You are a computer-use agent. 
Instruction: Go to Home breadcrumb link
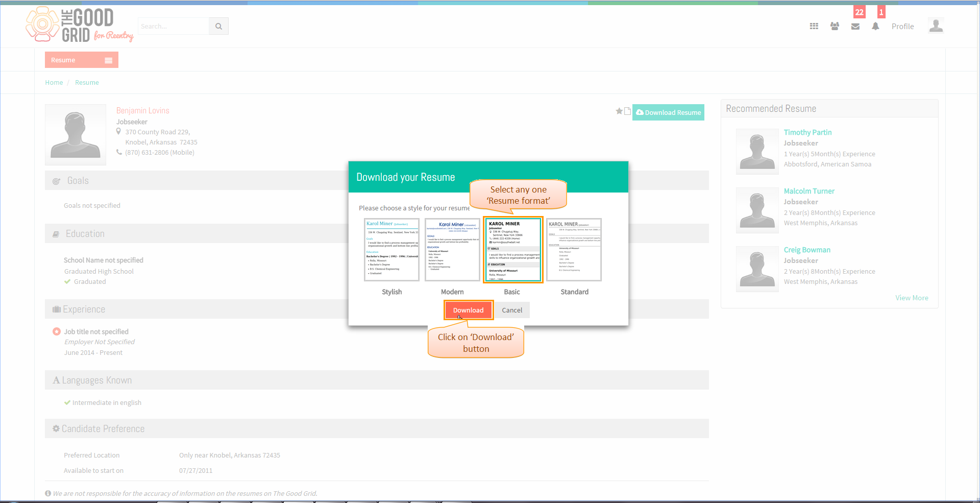coord(54,82)
